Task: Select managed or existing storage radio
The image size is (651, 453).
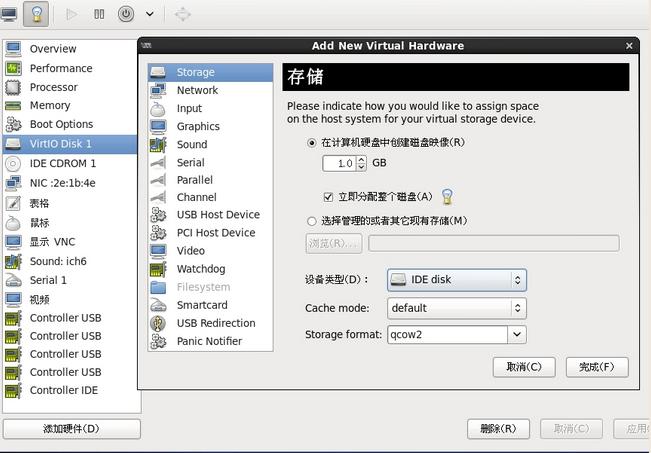Action: click(x=312, y=221)
